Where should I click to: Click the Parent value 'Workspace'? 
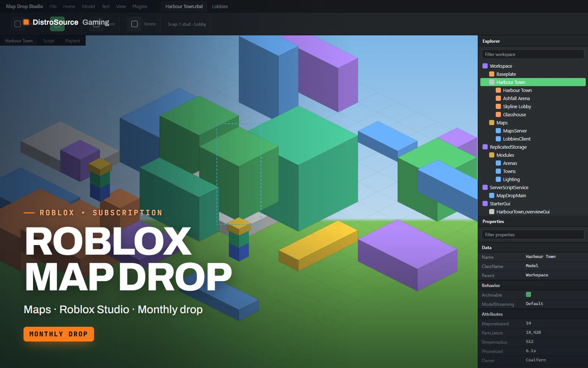(x=537, y=275)
